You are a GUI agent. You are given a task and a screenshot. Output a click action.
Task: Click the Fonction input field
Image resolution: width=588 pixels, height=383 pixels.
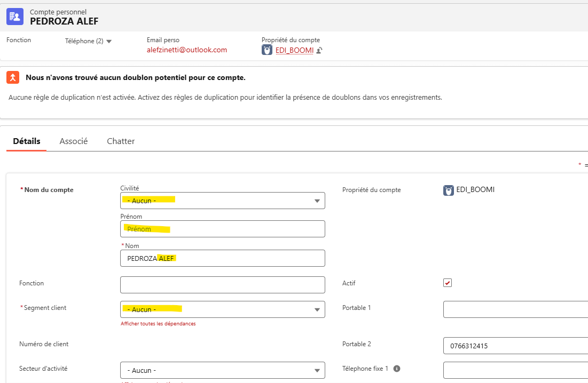click(x=223, y=285)
